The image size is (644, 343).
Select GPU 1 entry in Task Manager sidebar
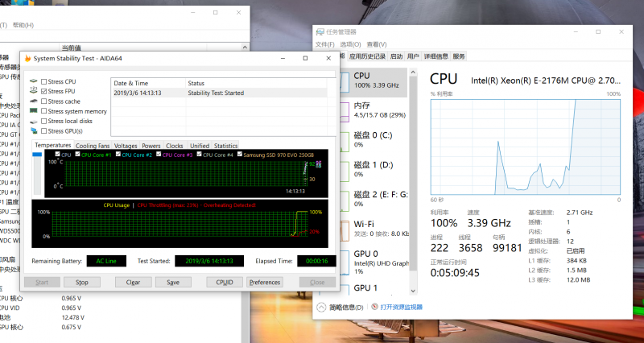pyautogui.click(x=373, y=288)
